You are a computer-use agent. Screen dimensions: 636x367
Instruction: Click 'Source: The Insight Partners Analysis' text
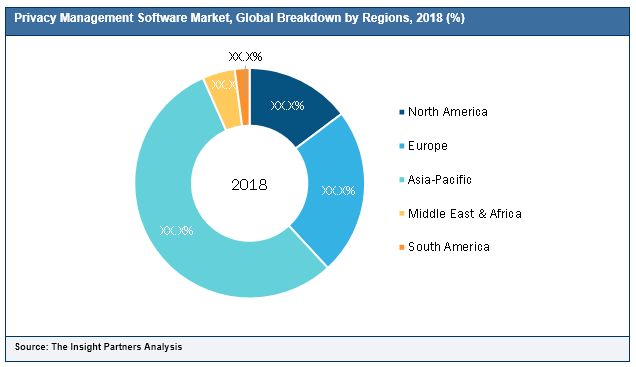tap(99, 347)
